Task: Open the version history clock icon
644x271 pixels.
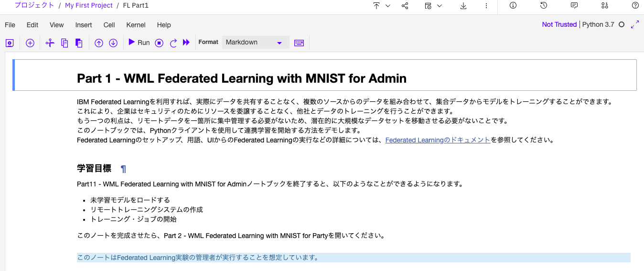Action: pyautogui.click(x=544, y=6)
